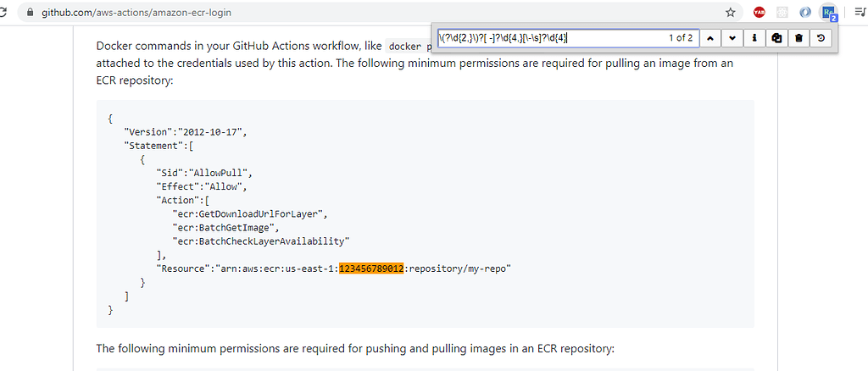868x371 pixels.
Task: Click inside the regex pattern input field
Action: (x=542, y=38)
